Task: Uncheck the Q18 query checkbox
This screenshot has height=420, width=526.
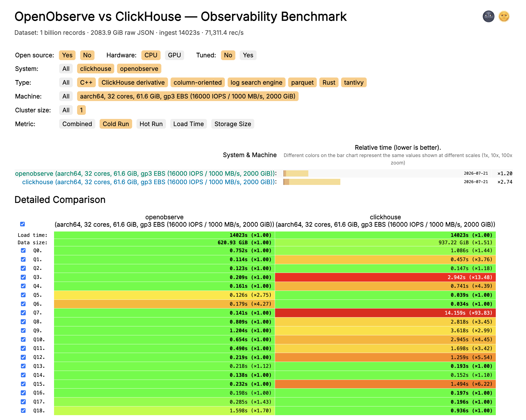Action: click(23, 411)
